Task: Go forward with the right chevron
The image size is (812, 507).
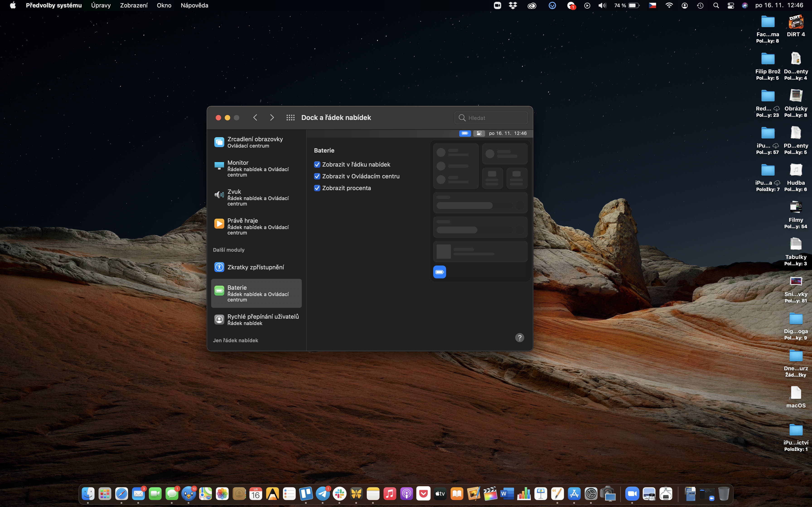Action: pyautogui.click(x=272, y=118)
